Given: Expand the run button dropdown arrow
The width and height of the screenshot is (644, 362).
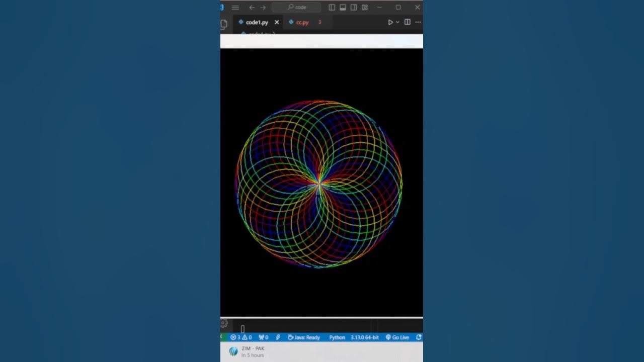Looking at the screenshot, I should tap(397, 22).
